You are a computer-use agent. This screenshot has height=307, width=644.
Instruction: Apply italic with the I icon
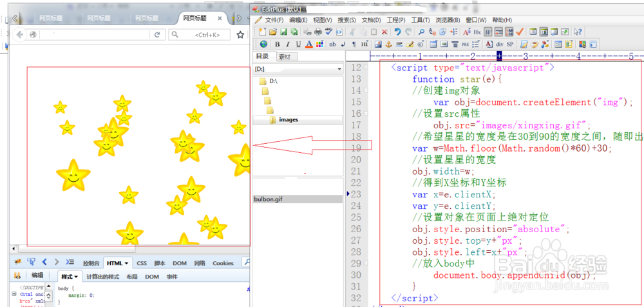click(x=287, y=44)
